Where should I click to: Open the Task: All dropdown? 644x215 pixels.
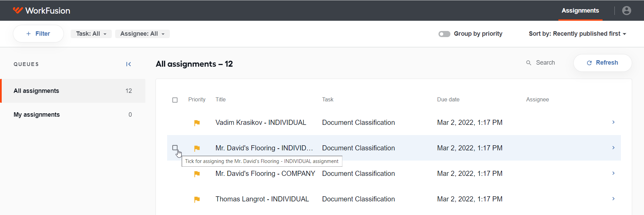click(x=91, y=34)
